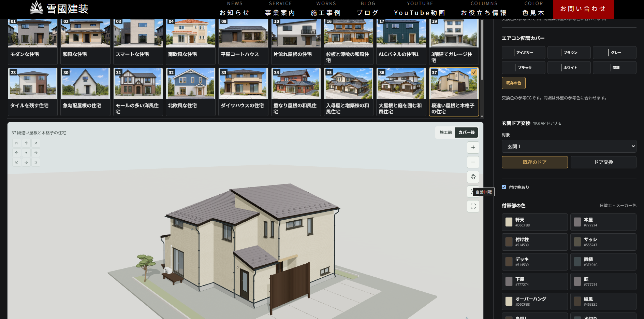This screenshot has height=319, width=644.
Task: Open 下屋 color swatch
Action: click(x=535, y=281)
